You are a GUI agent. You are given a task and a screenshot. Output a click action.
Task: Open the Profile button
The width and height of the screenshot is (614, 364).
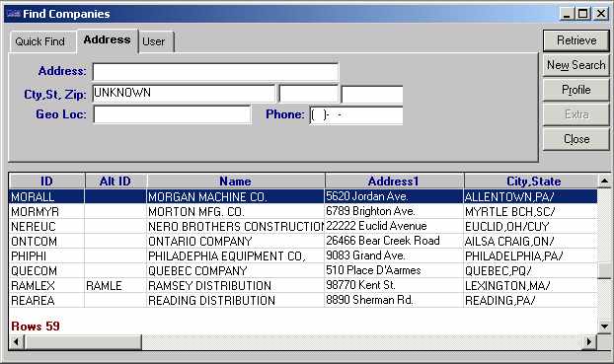point(576,90)
